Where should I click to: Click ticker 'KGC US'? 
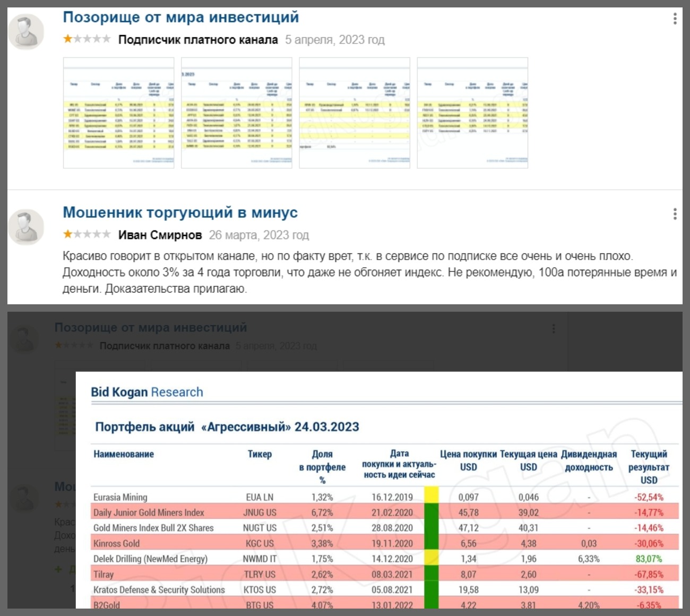click(260, 543)
